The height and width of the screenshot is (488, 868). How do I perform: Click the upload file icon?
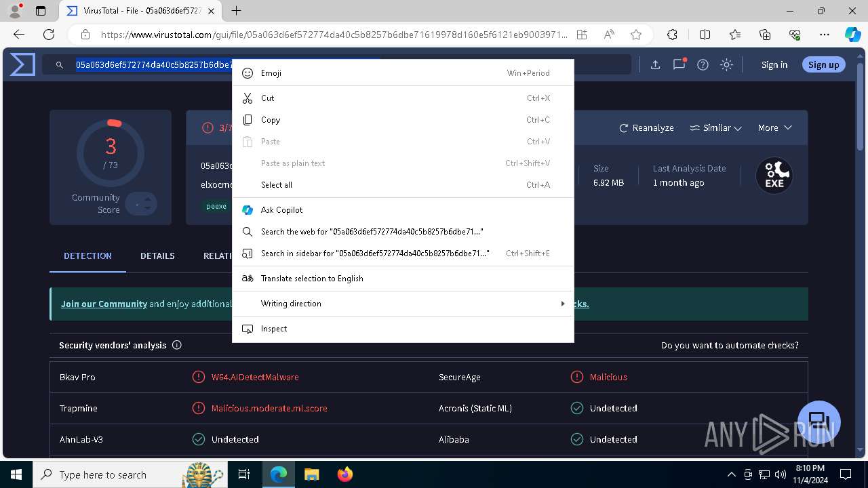(x=655, y=65)
